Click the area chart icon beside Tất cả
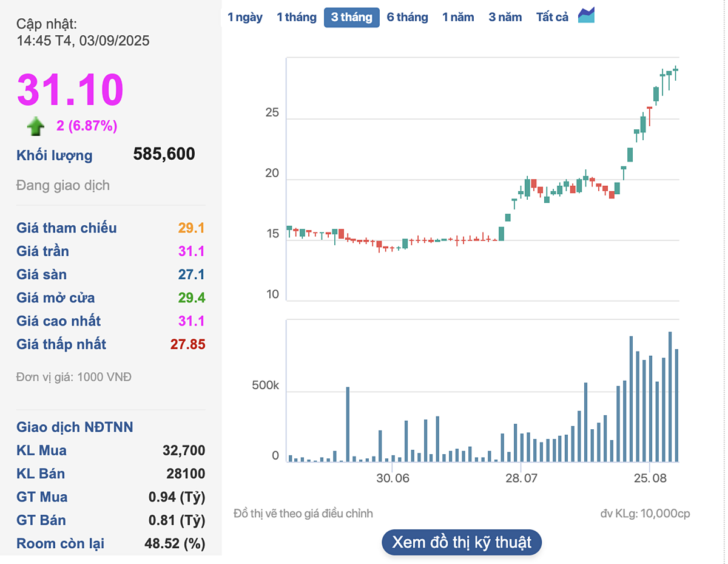This screenshot has height=564, width=728. [586, 16]
